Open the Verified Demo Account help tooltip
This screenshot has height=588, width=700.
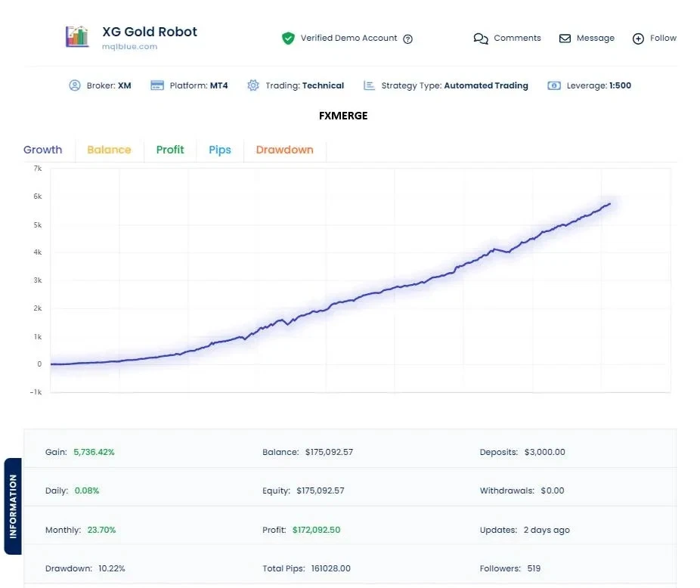point(407,39)
